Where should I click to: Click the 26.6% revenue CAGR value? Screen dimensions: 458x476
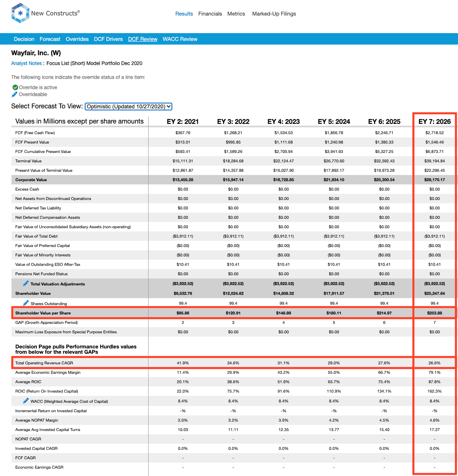tap(435, 363)
